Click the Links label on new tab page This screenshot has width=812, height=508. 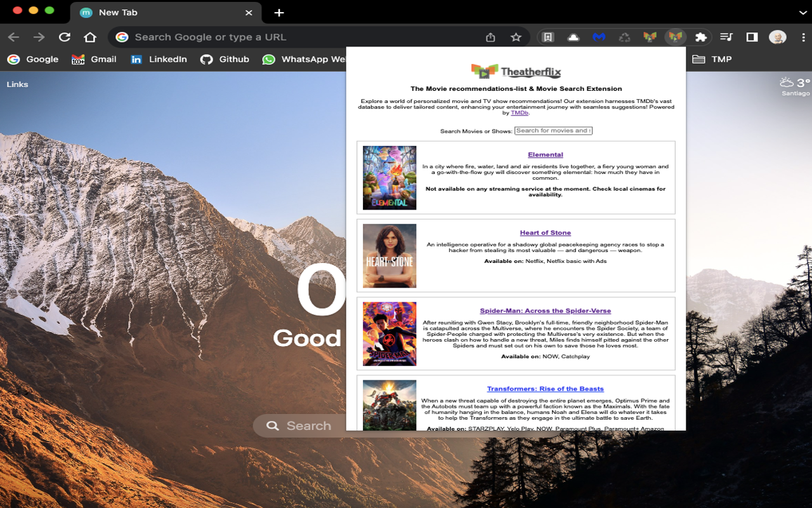[17, 84]
